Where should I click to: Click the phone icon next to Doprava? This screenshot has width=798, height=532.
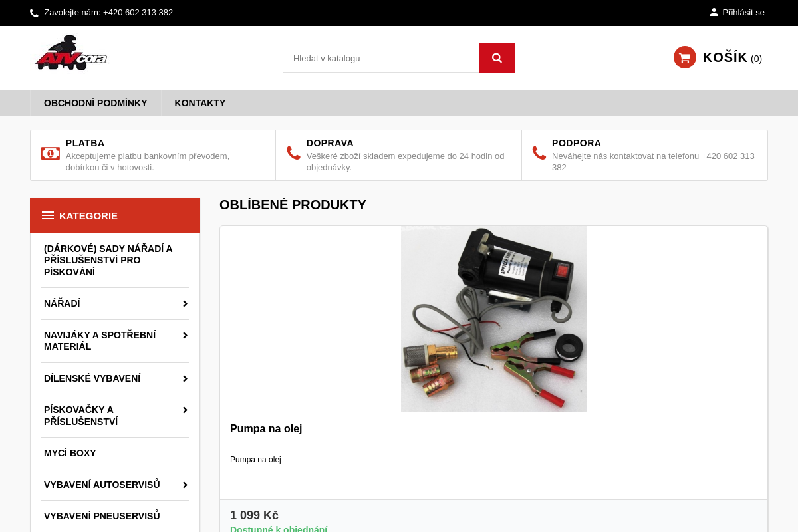point(293,153)
